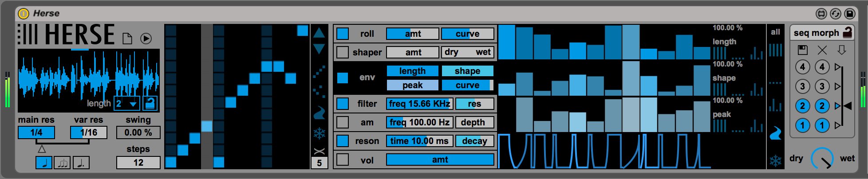This screenshot has height=179, width=868.
Task: Click the vol amt slider
Action: [x=440, y=160]
